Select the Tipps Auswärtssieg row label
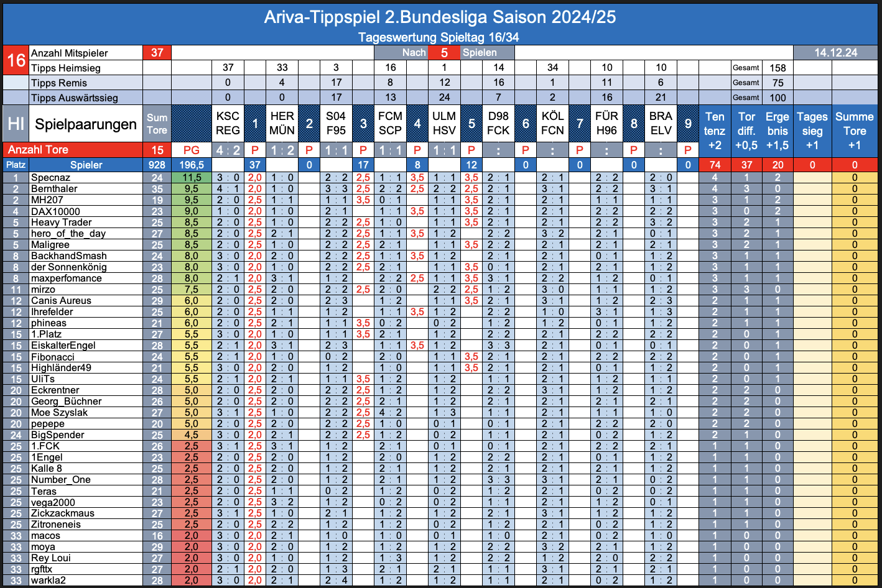Image resolution: width=882 pixels, height=588 pixels. (x=86, y=98)
